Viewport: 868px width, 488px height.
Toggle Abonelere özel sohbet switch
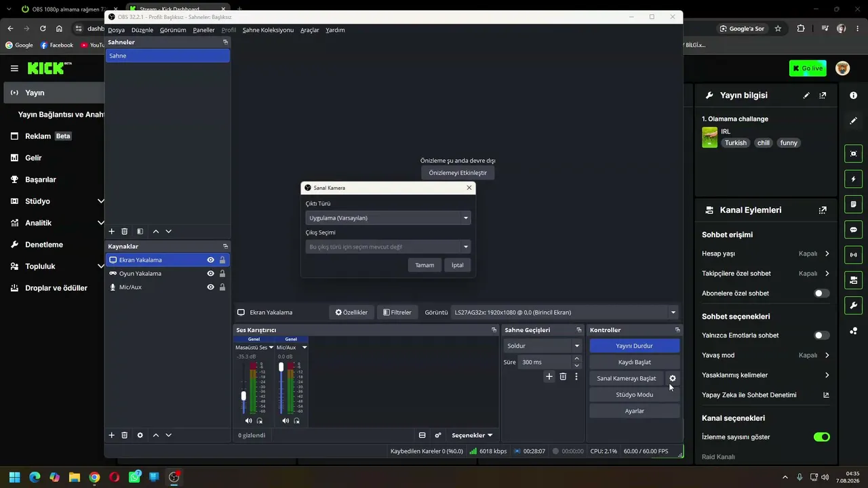pos(821,293)
